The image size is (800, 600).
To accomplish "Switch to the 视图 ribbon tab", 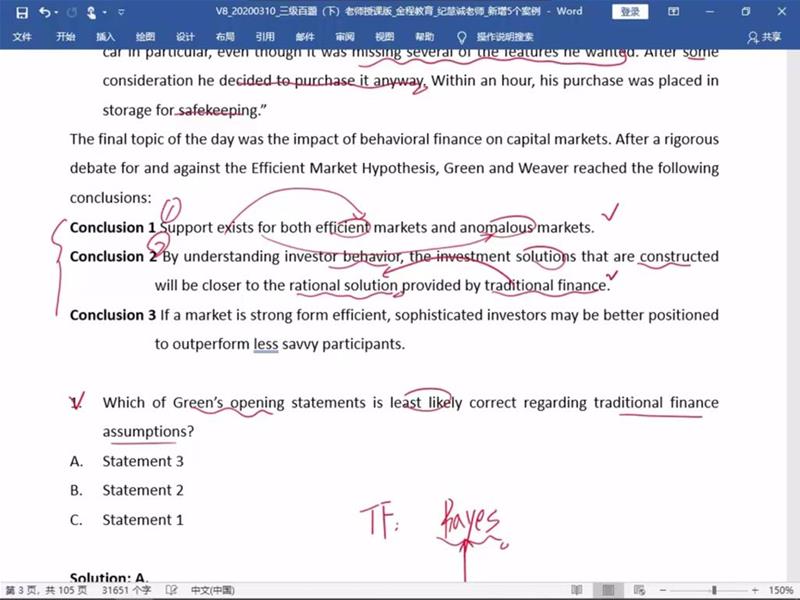I will tap(385, 37).
